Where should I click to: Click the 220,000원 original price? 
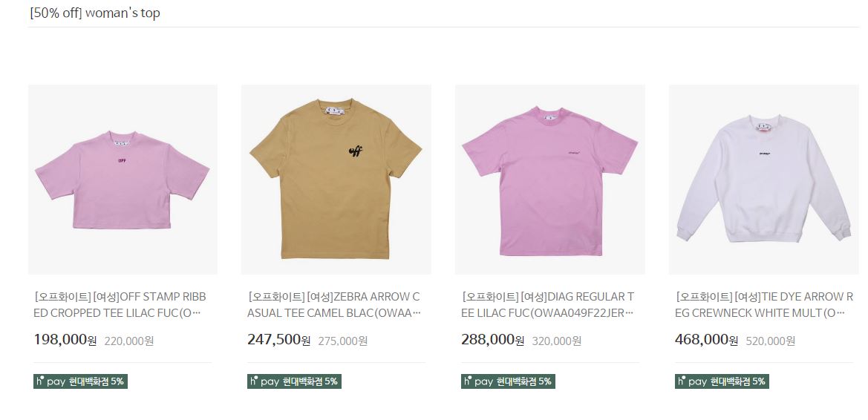(x=129, y=341)
